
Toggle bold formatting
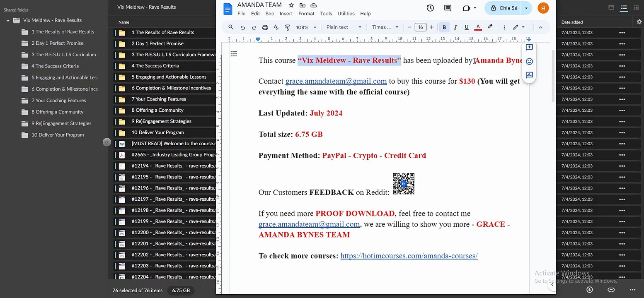click(444, 27)
